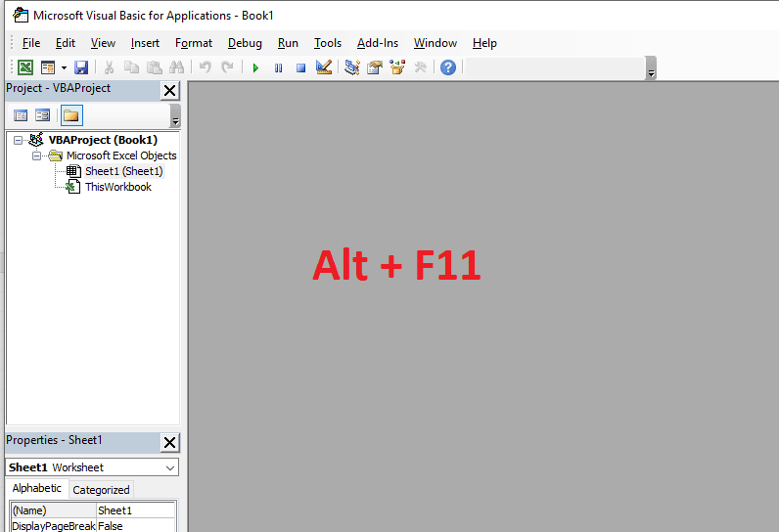The width and height of the screenshot is (779, 532).
Task: Open the Insert menu
Action: (145, 43)
